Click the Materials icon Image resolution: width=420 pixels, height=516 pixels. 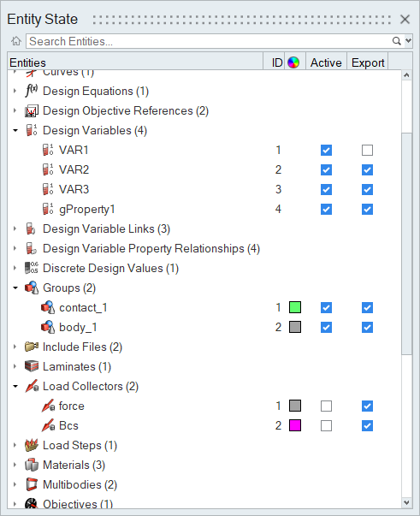[x=32, y=465]
